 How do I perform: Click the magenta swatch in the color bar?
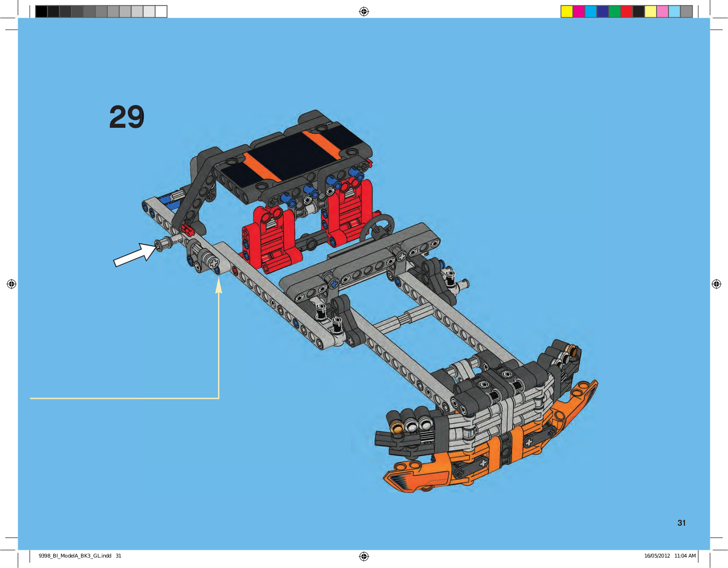(578, 11)
